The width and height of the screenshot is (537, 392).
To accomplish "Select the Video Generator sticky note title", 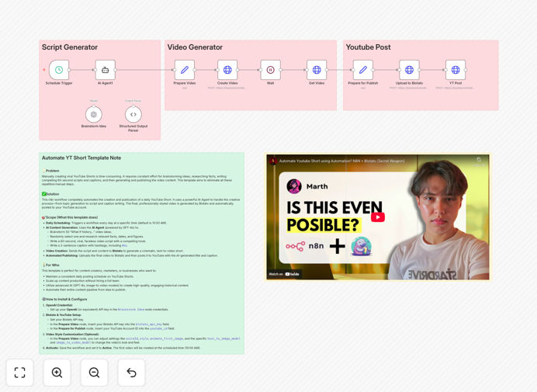I will pyautogui.click(x=195, y=47).
